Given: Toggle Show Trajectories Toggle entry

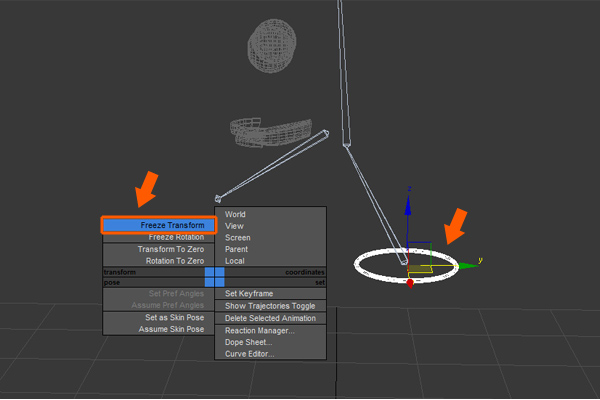Looking at the screenshot, I should (270, 306).
